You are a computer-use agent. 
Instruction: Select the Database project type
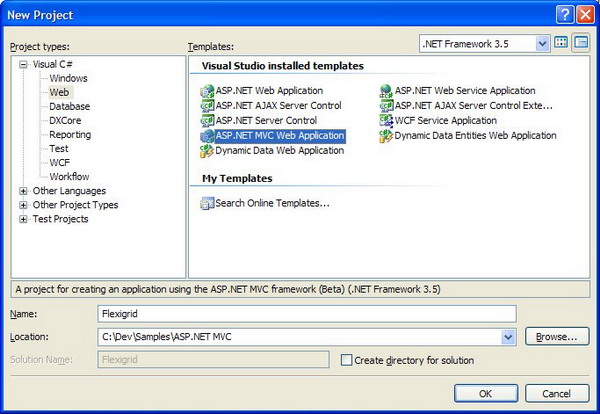(70, 106)
